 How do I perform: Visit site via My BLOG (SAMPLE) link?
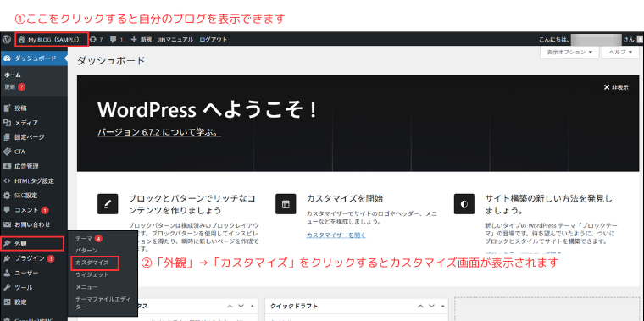[52, 40]
